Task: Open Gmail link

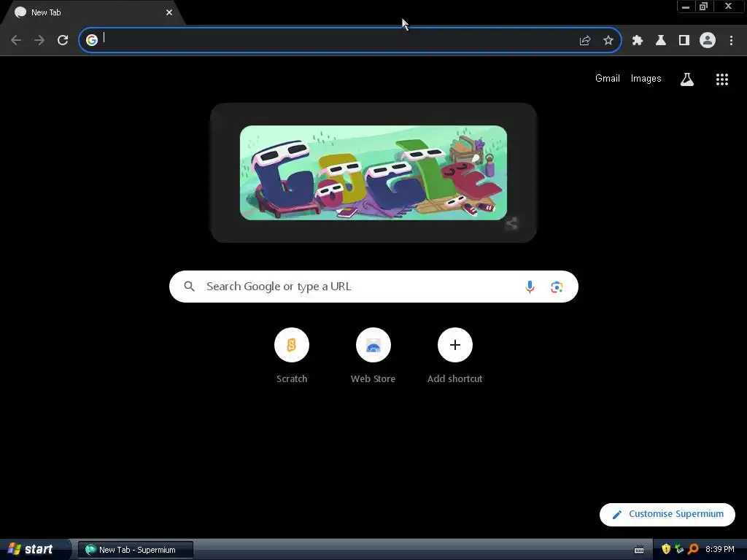Action: [608, 79]
